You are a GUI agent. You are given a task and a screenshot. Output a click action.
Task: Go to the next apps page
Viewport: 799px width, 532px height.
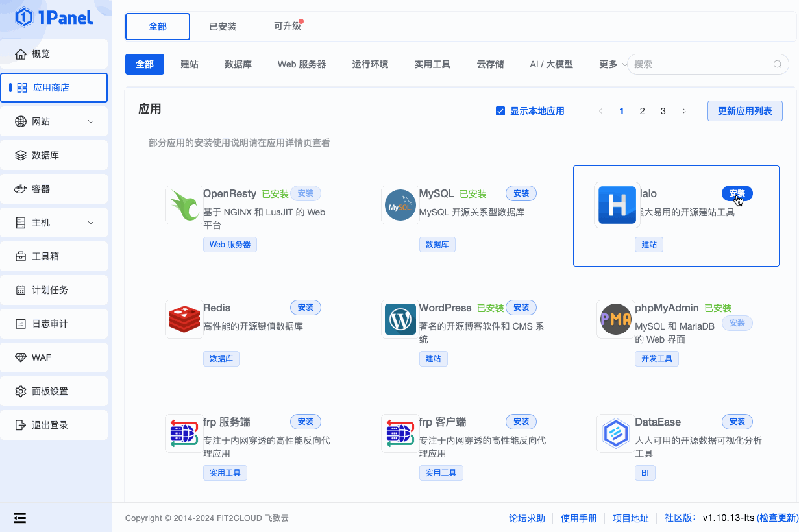(684, 111)
